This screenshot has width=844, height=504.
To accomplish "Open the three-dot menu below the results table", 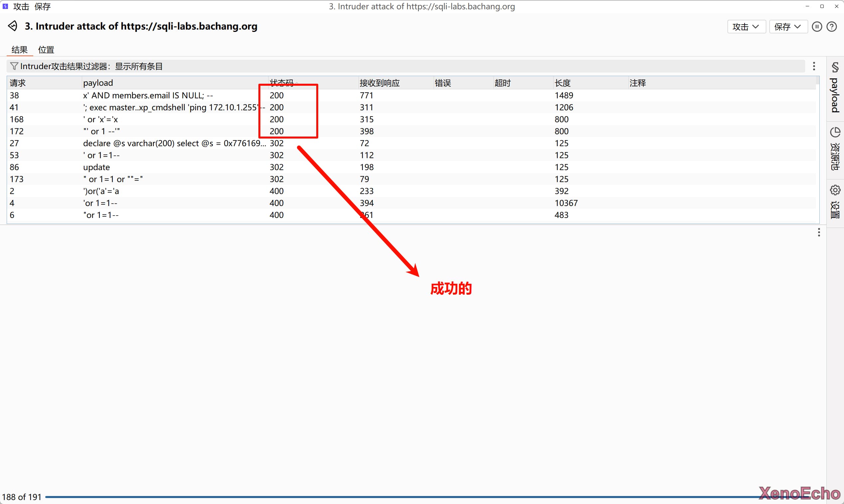I will coord(819,232).
